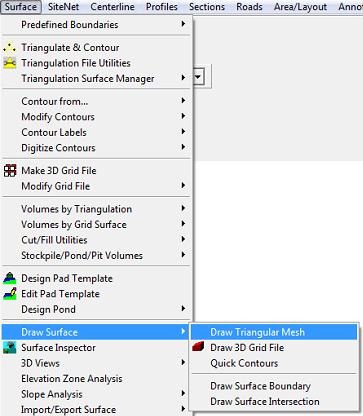
Task: Expand the Contour Labels submenu arrow
Action: point(183,132)
